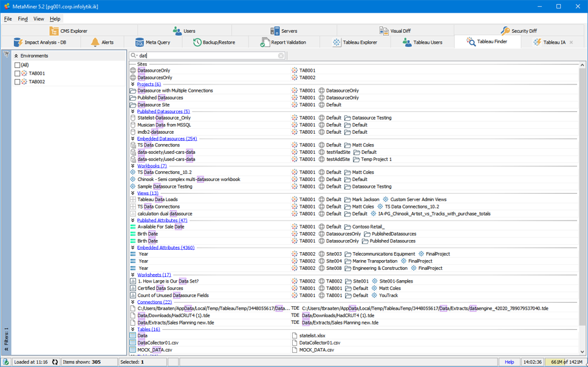Screen dimensions: 588x367
Task: Click the Report Validation document icon
Action: pos(265,43)
